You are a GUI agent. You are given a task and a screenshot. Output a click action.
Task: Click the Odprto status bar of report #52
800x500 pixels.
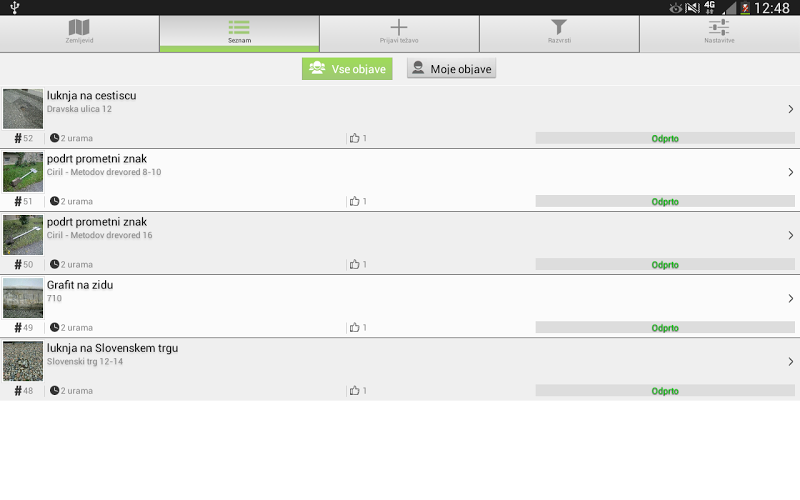pos(665,138)
